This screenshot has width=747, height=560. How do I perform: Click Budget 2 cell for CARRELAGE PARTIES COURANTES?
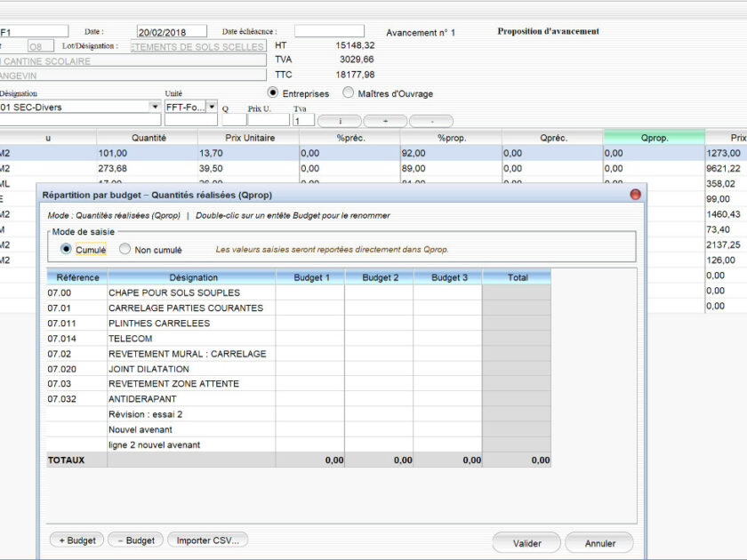tap(379, 308)
